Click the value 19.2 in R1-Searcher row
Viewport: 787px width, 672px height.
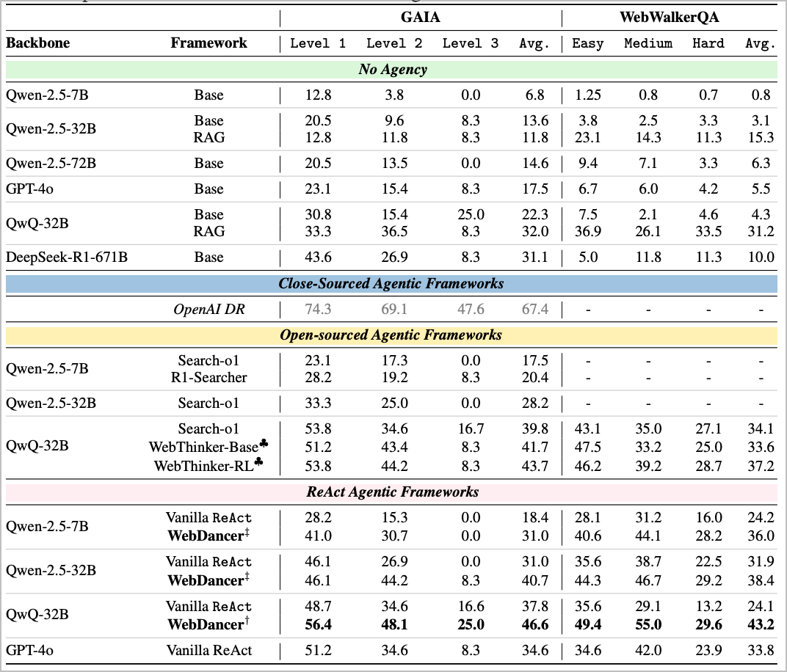pyautogui.click(x=394, y=377)
